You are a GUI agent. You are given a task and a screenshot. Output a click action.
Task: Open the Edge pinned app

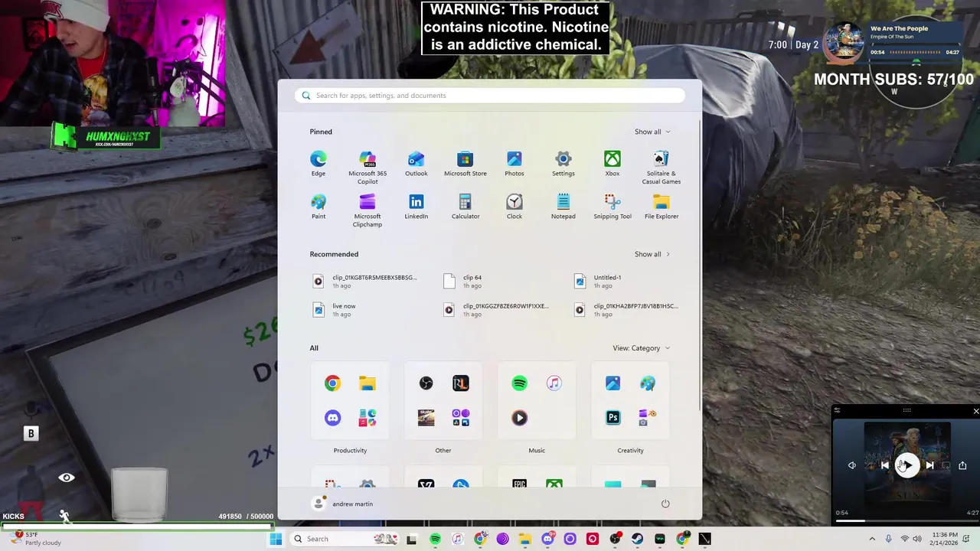pyautogui.click(x=318, y=164)
